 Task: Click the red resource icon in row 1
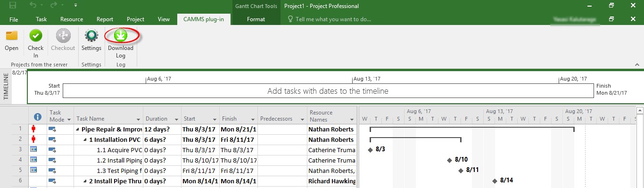click(33, 129)
